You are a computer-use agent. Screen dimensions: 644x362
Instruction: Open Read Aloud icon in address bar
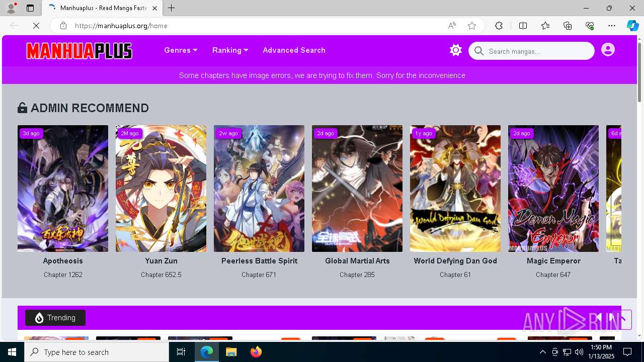(452, 26)
